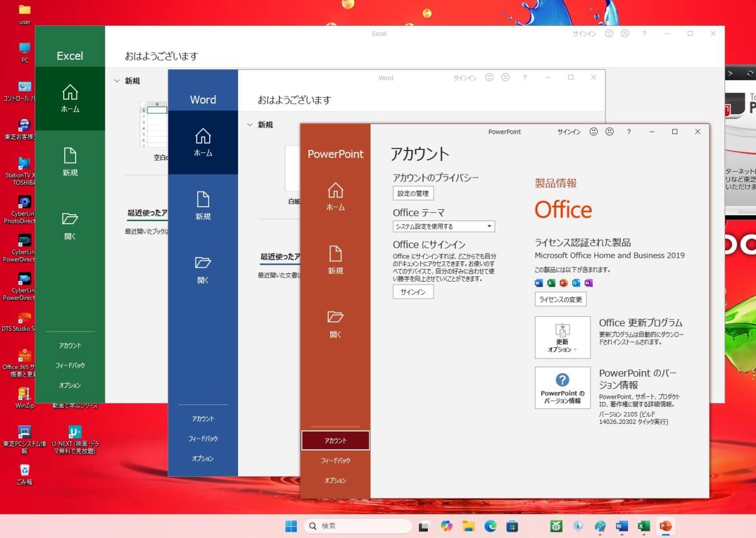
Task: Open Account (アカウント) in PowerPoint sidebar
Action: click(x=335, y=440)
